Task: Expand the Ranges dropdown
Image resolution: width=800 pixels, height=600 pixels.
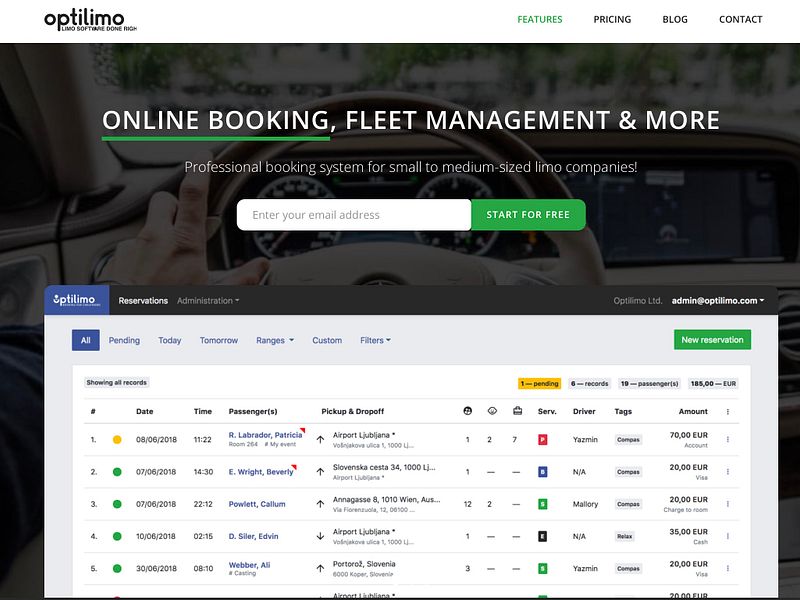Action: pos(274,340)
